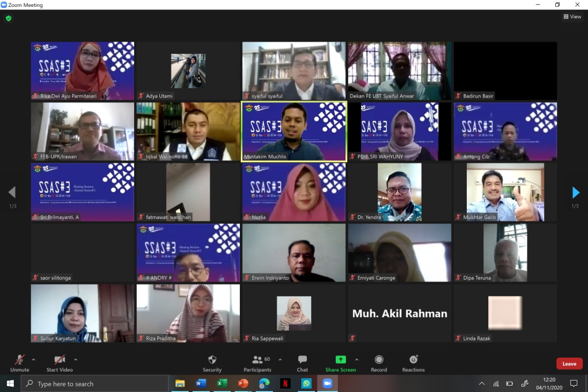The image size is (588, 392).
Task: Expand Share Screen options arrow
Action: coord(356,359)
